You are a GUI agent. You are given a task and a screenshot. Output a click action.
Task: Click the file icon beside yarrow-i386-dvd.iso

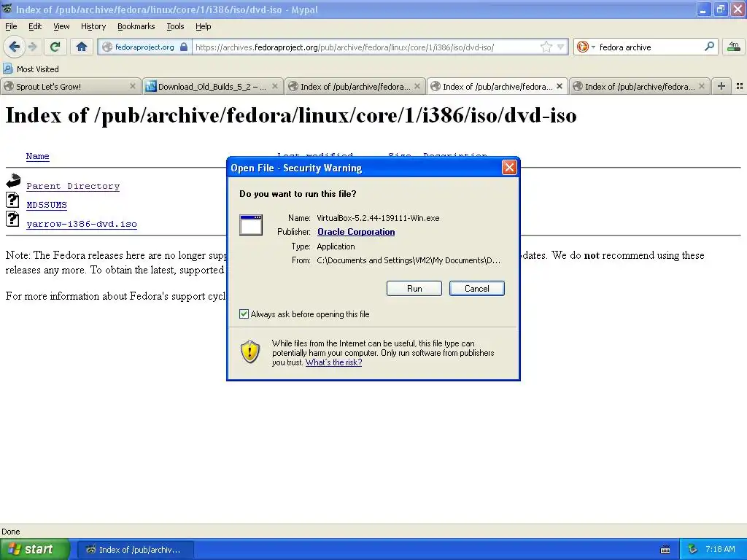click(x=12, y=219)
